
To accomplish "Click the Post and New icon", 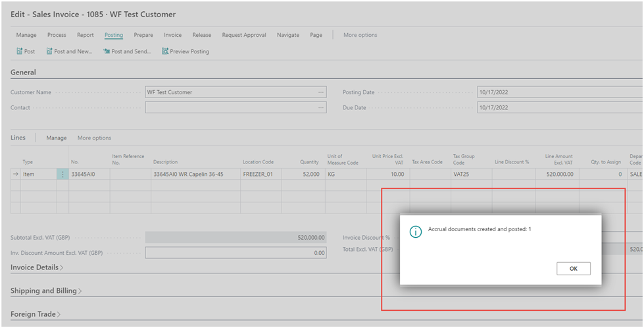I will coord(49,51).
